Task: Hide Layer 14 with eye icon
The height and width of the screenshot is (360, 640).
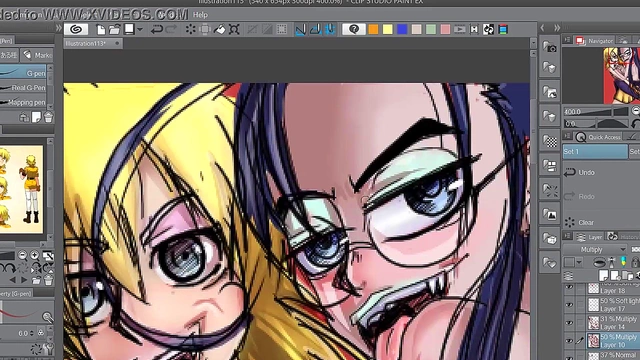Action: 569,322
